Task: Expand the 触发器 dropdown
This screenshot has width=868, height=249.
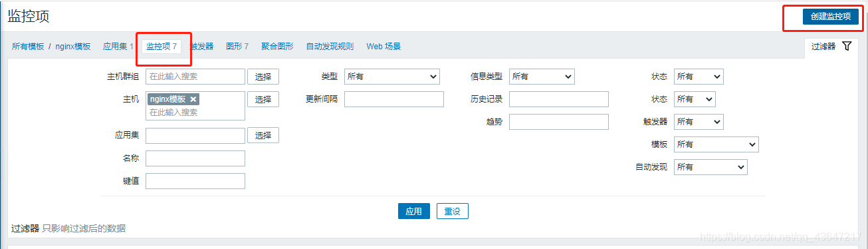Action: coord(699,122)
